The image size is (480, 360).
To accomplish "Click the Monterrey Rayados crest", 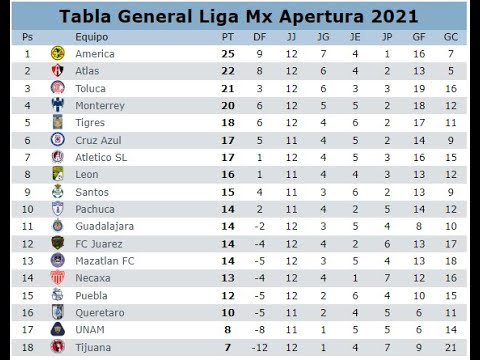I will click(x=58, y=105).
